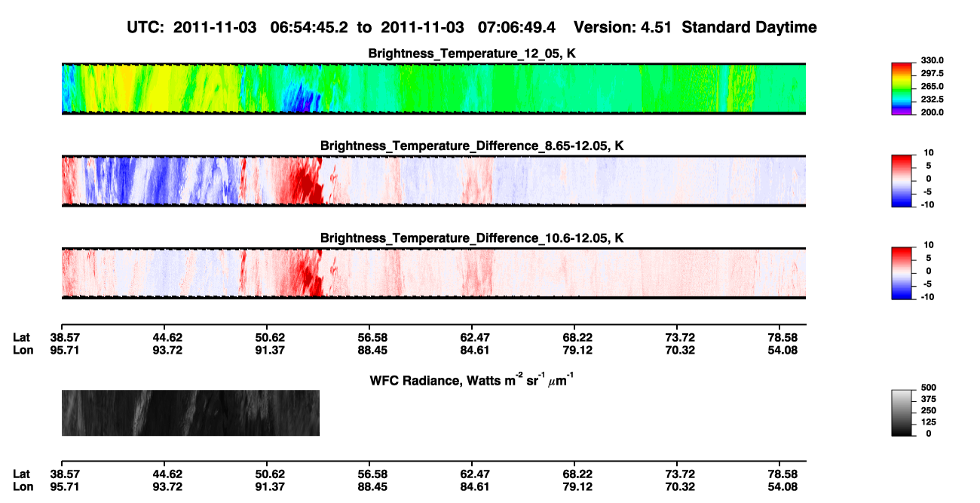Click longitude tick 91.37 under the temperature panels

click(270, 350)
